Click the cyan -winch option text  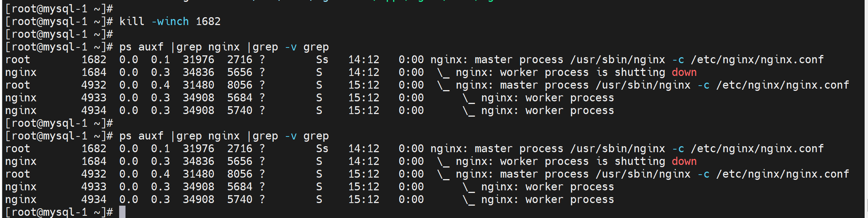[170, 22]
